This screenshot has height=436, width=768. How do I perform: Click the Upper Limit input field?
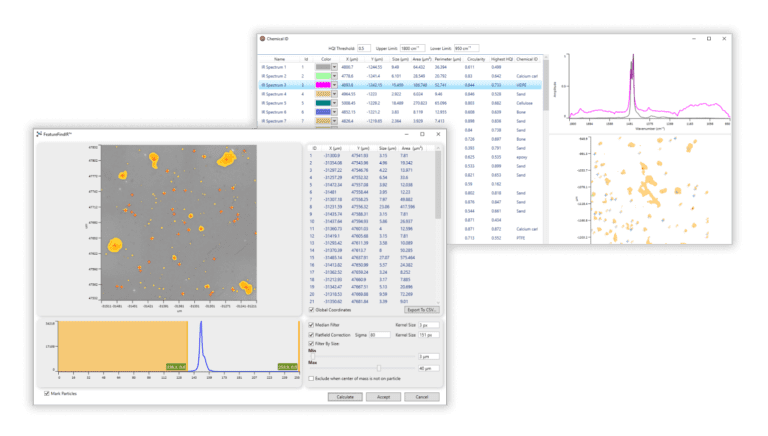coord(412,48)
